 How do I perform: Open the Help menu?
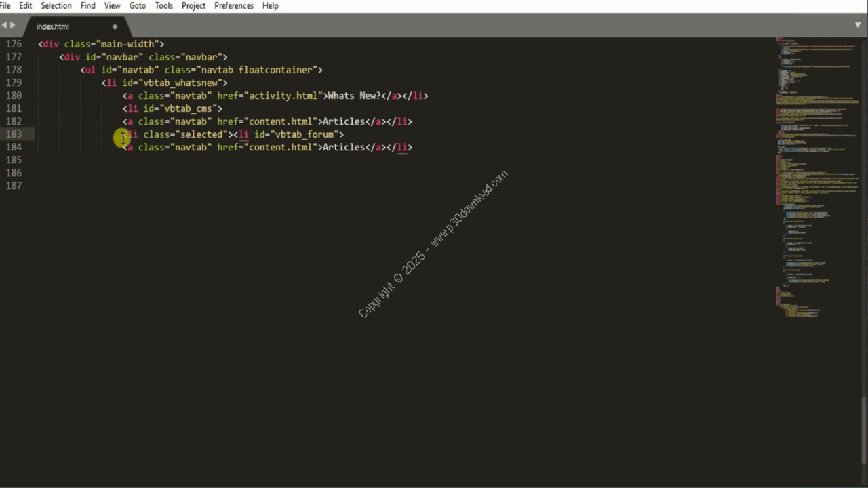pos(270,5)
